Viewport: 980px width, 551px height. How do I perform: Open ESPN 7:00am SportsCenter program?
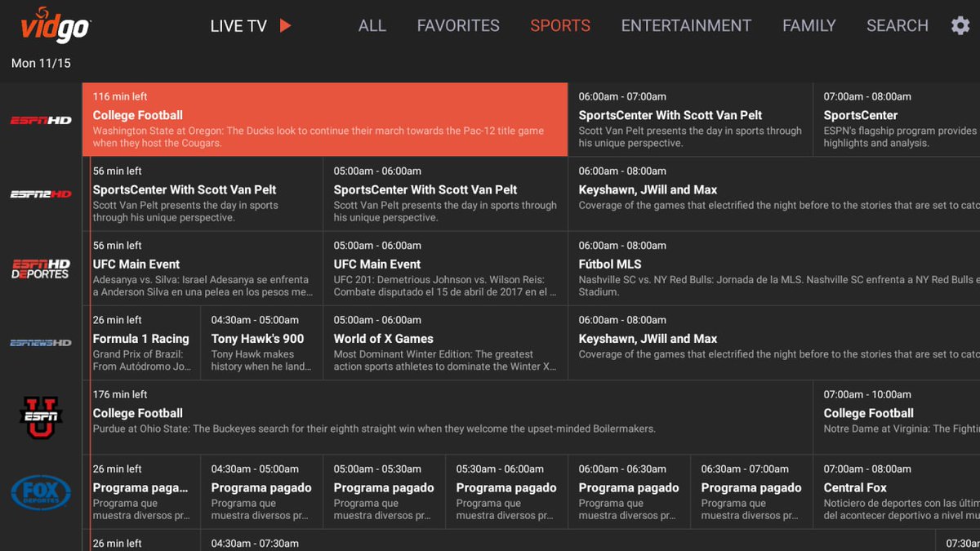(x=897, y=119)
